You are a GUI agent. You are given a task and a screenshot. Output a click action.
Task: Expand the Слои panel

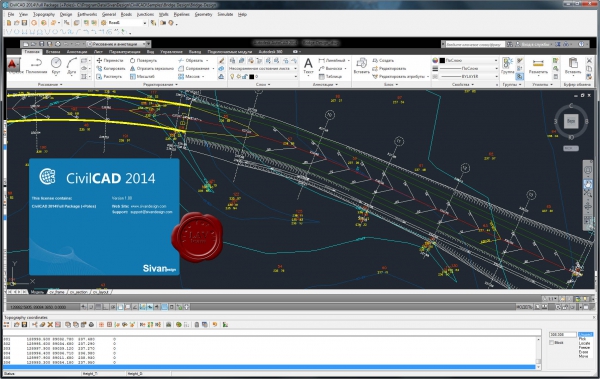tap(262, 84)
